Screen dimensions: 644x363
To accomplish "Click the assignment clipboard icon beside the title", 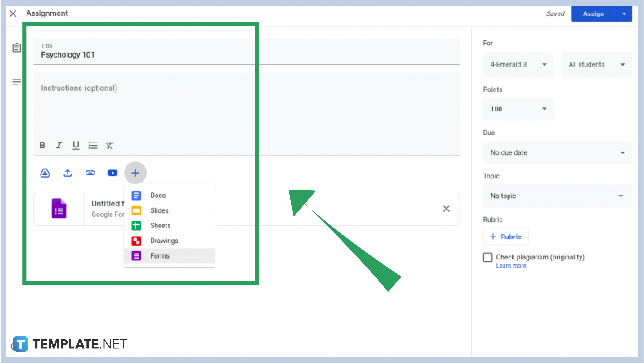I will click(x=17, y=47).
